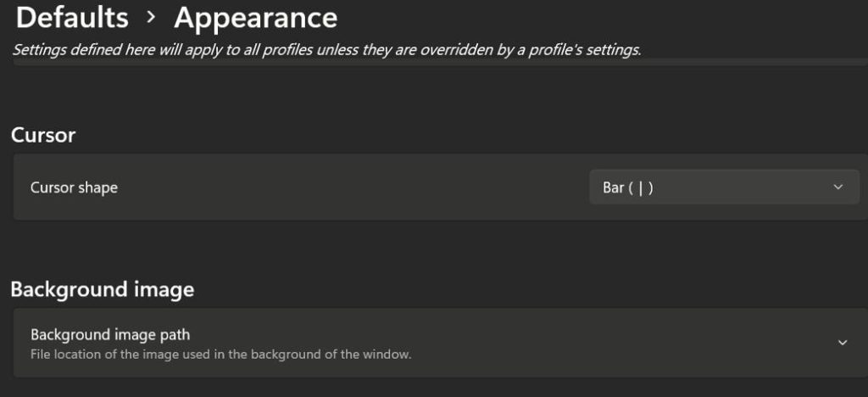Select the "Bar ( | )" value text
Image resolution: width=868 pixels, height=397 pixels.
pos(628,187)
